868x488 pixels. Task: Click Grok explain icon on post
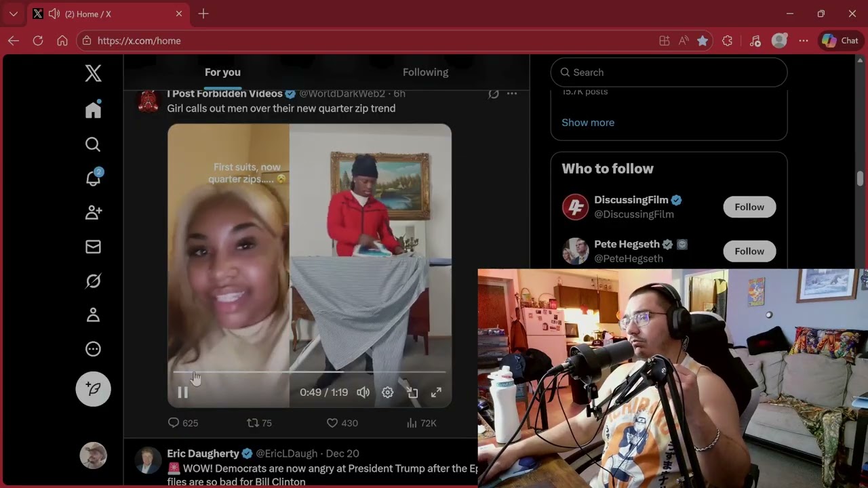tap(494, 94)
